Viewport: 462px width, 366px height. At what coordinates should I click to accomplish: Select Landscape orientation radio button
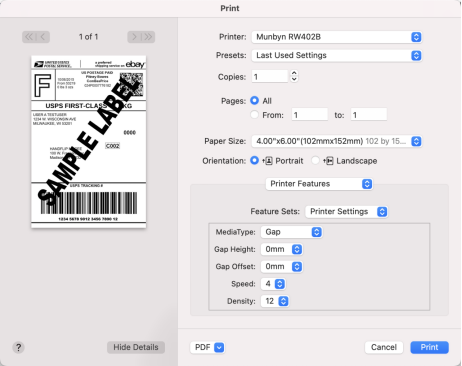[315, 160]
